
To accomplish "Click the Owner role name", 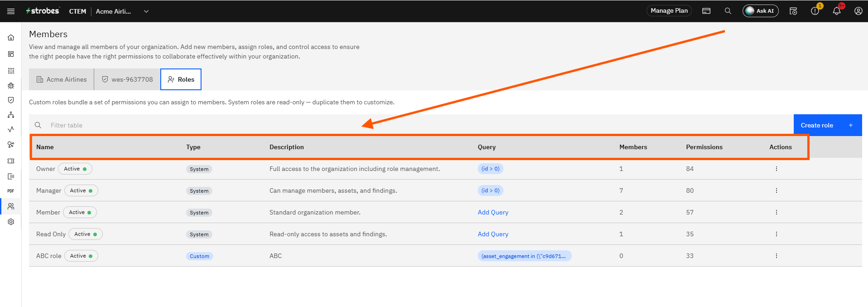I will point(46,169).
